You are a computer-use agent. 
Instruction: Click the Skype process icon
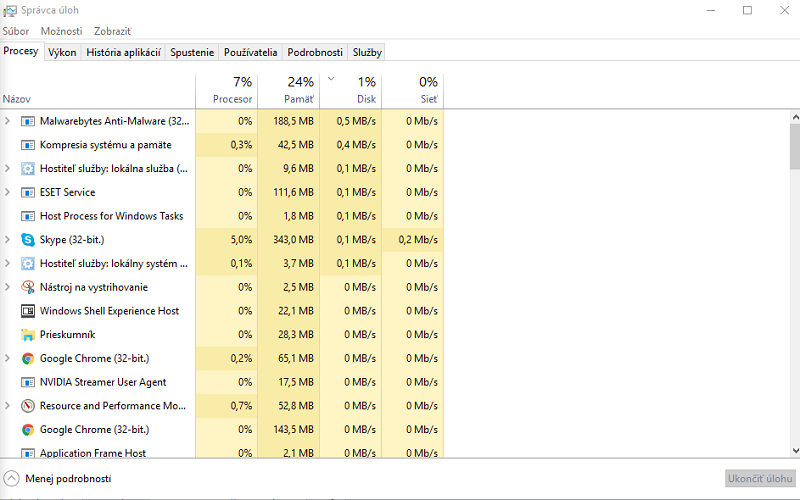coord(28,240)
